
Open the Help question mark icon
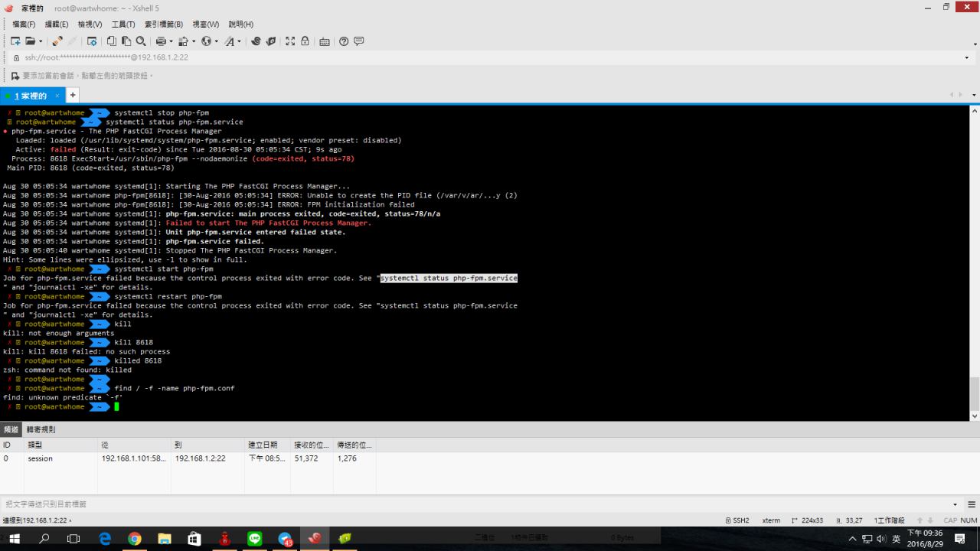344,41
